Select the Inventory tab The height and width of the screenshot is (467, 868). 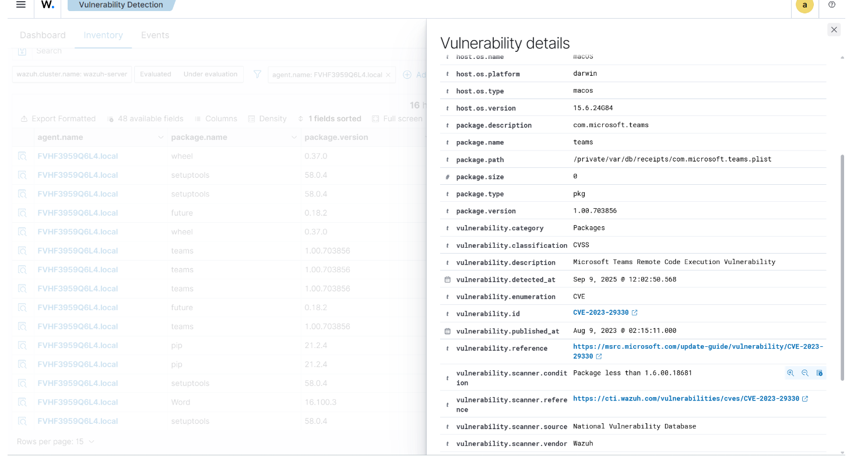click(x=103, y=35)
